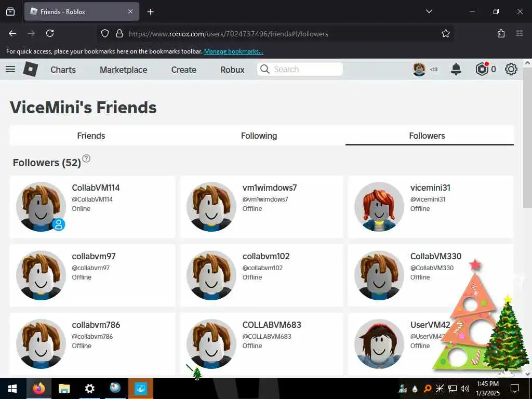
Task: Click vicemini31's red-haired avatar
Action: (379, 207)
